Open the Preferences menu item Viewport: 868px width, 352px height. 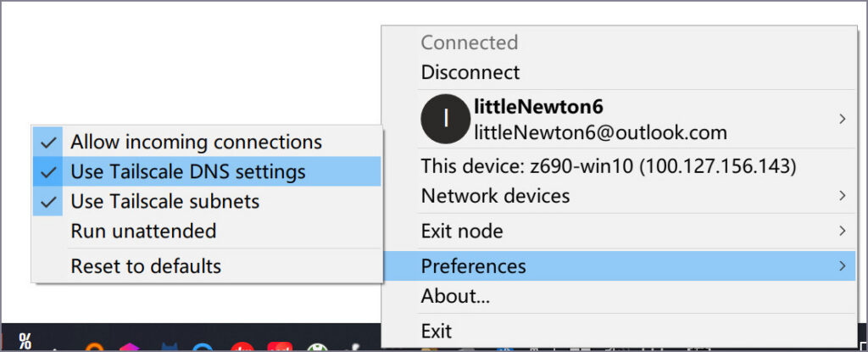click(473, 266)
